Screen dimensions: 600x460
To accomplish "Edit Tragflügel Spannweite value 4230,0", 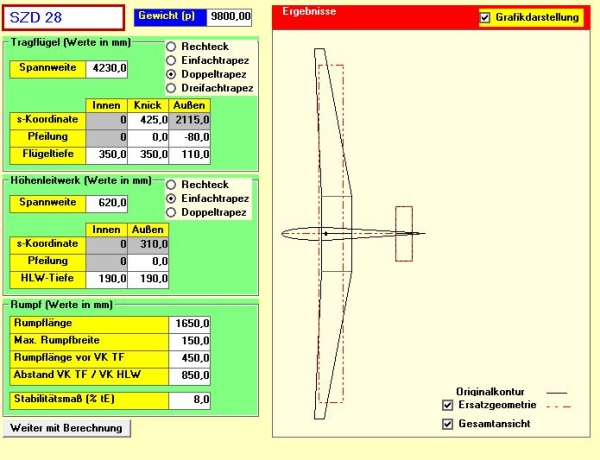I will (107, 69).
